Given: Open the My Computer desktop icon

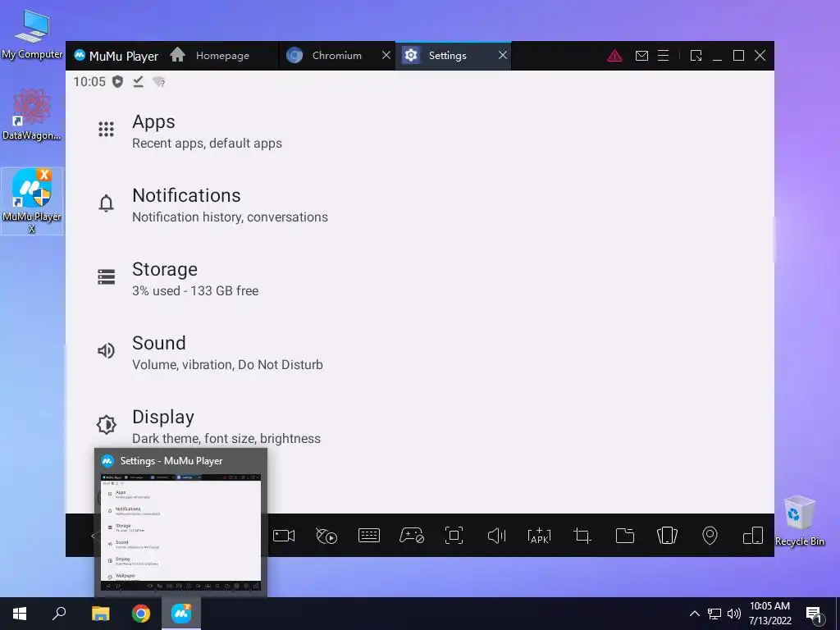Looking at the screenshot, I should [32, 34].
